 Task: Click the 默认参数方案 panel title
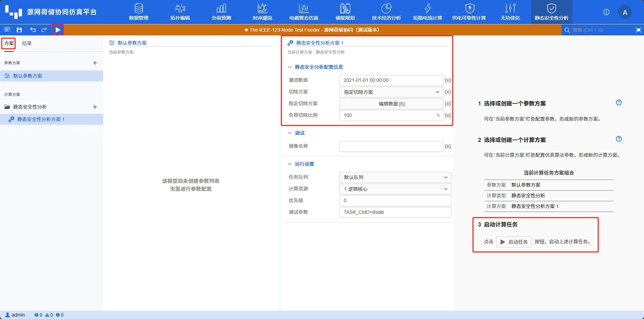click(x=132, y=43)
